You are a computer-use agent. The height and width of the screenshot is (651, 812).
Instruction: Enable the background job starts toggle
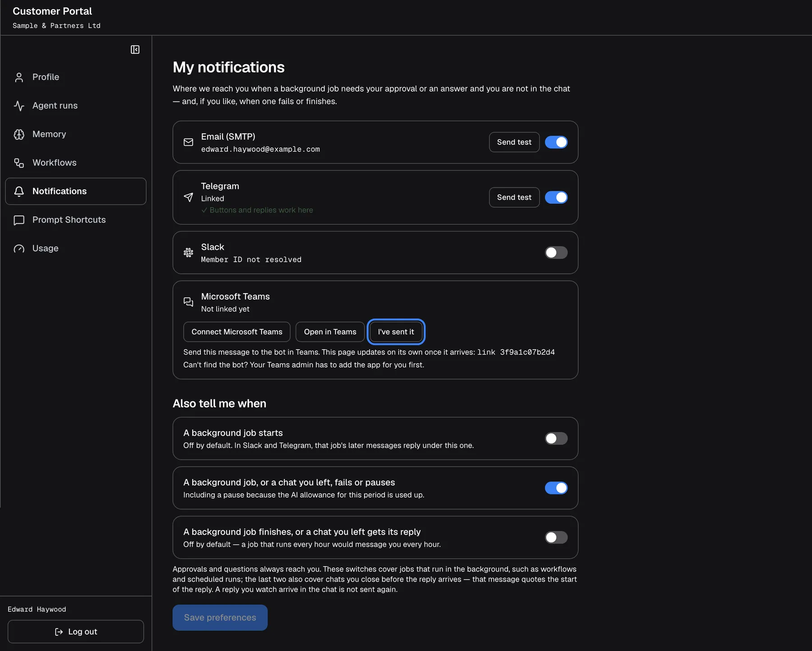(x=556, y=439)
